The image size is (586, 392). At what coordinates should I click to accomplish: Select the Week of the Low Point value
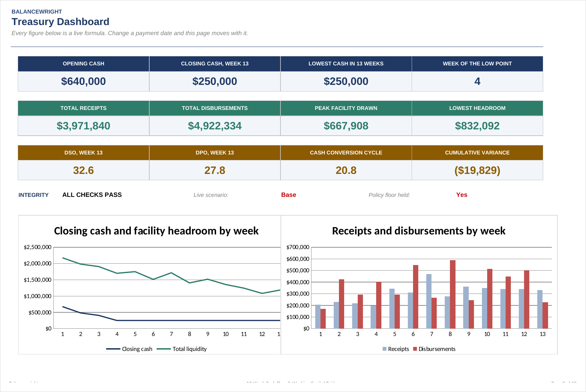point(477,81)
